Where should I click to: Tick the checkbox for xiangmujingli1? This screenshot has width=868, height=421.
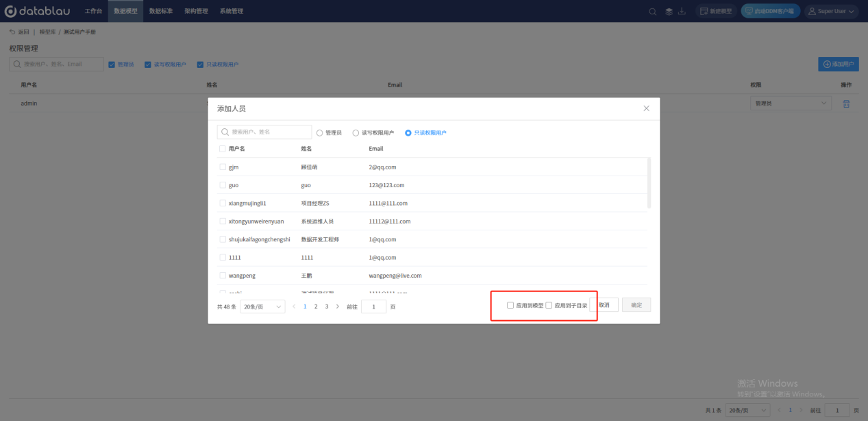pos(223,203)
